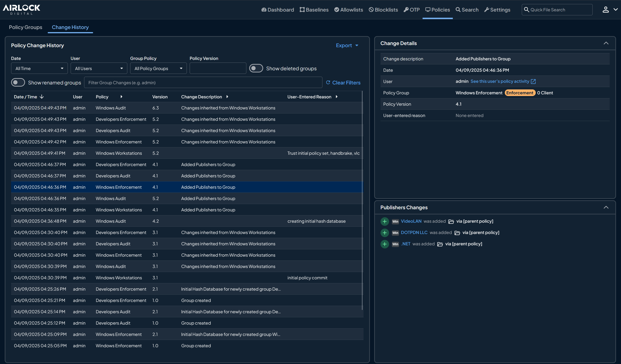
Task: Enable Show deleted groups
Action: click(256, 68)
